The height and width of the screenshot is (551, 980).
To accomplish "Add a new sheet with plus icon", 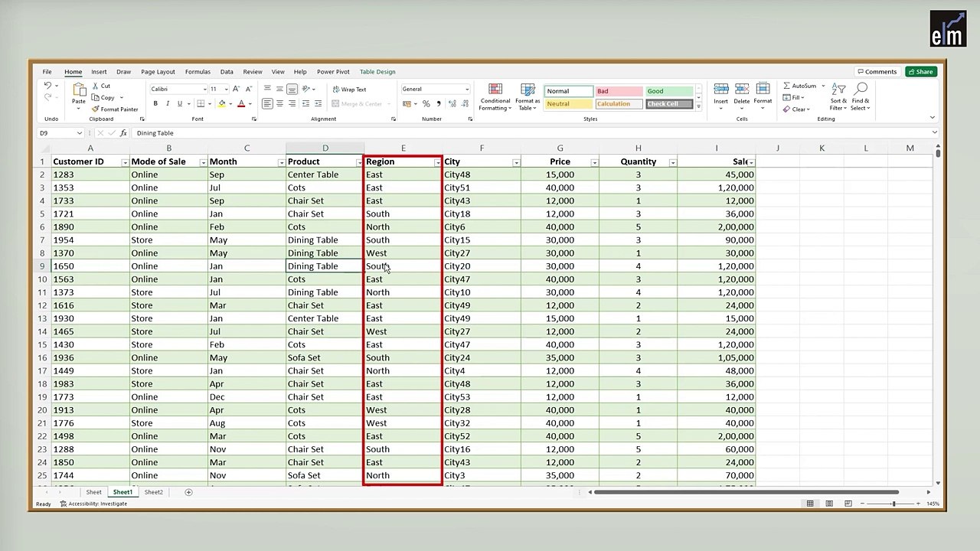I will click(188, 492).
